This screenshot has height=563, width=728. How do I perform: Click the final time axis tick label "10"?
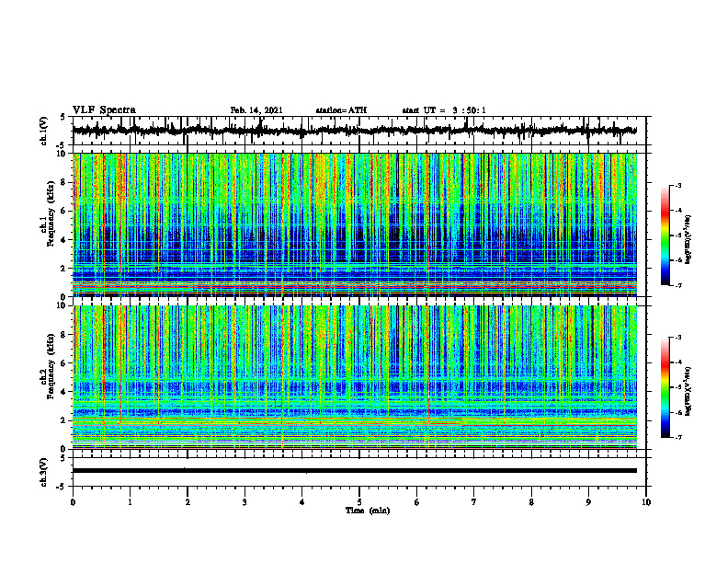tap(646, 502)
